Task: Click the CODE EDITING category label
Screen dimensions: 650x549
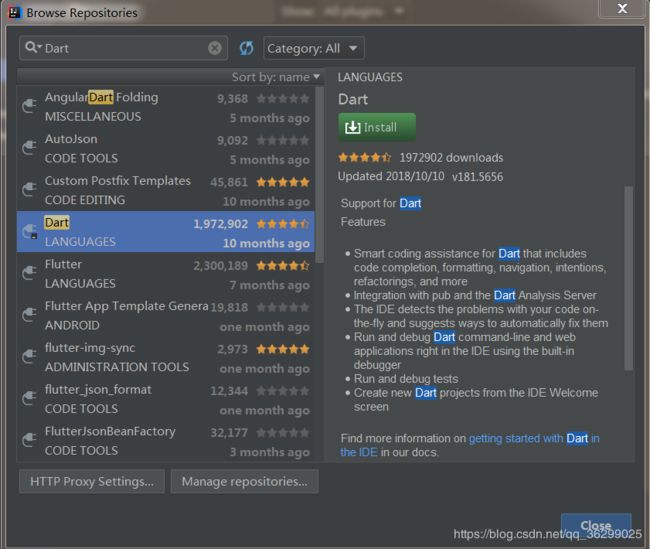Action: point(85,200)
